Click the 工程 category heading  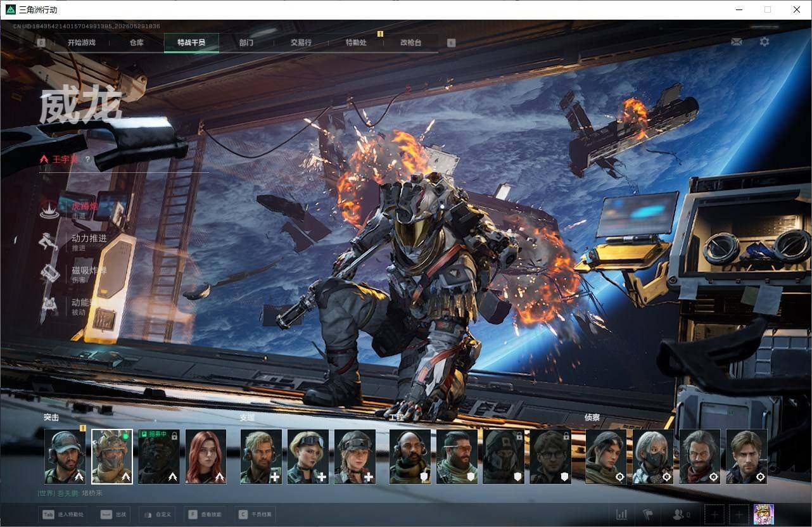(x=396, y=417)
